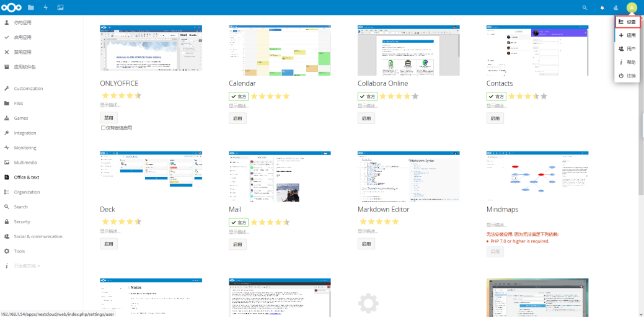Click the Markdown Editor screenshot thumbnail
The image size is (644, 317).
click(408, 176)
